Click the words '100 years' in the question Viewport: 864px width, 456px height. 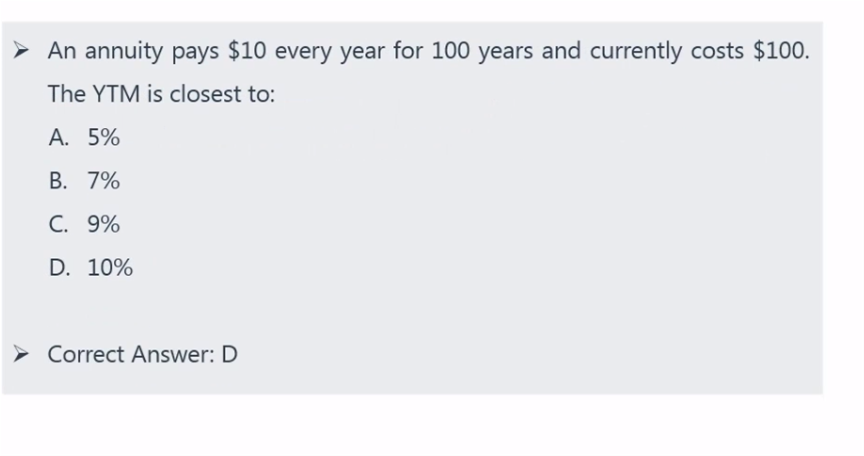pos(482,51)
